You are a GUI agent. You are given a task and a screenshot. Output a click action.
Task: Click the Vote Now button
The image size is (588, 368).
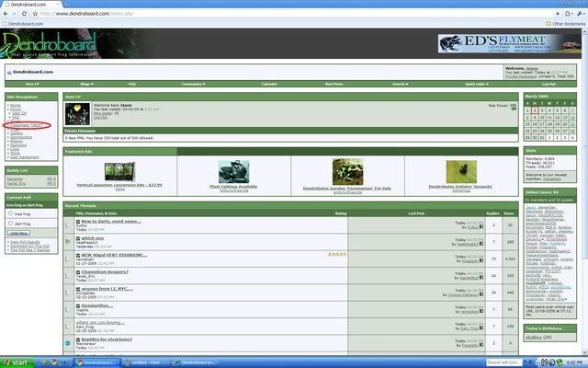coord(19,235)
